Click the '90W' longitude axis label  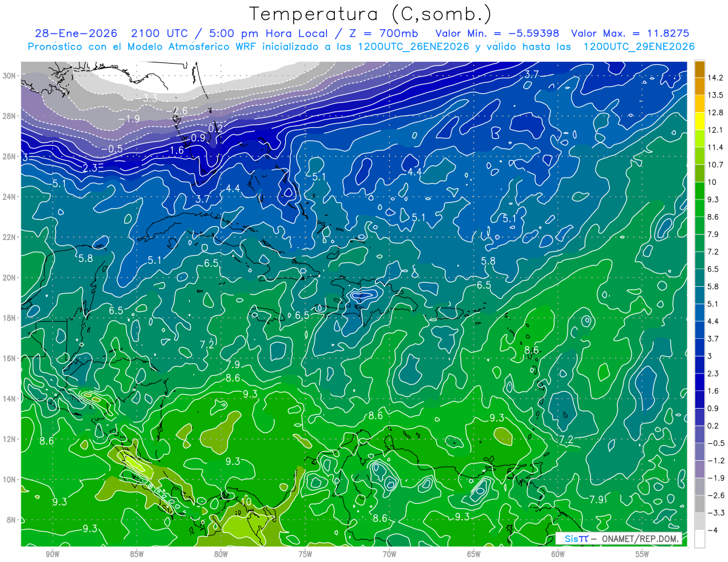click(x=52, y=554)
